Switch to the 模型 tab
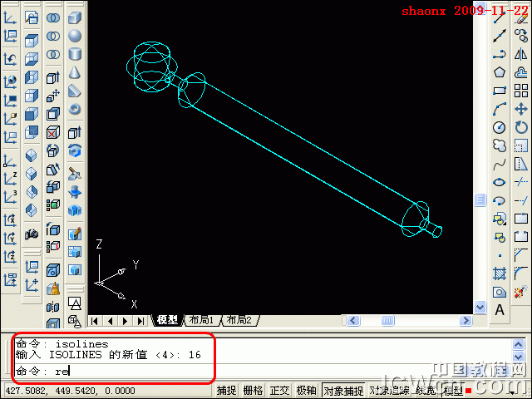532x399 pixels. [167, 319]
